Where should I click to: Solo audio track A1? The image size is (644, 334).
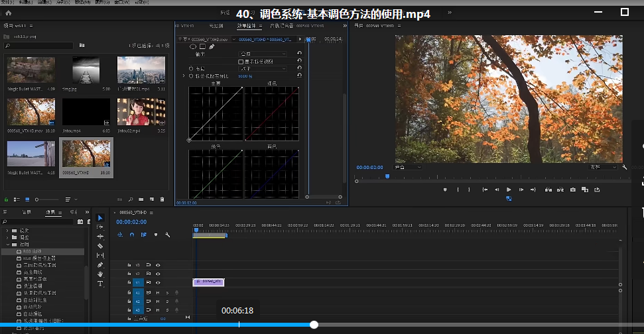[x=167, y=293]
